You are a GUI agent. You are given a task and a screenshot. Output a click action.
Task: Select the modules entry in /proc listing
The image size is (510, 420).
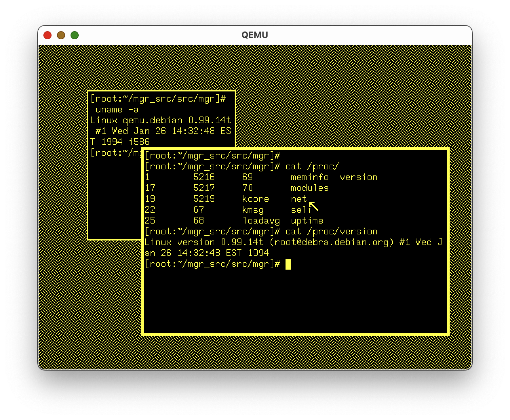[x=309, y=188]
